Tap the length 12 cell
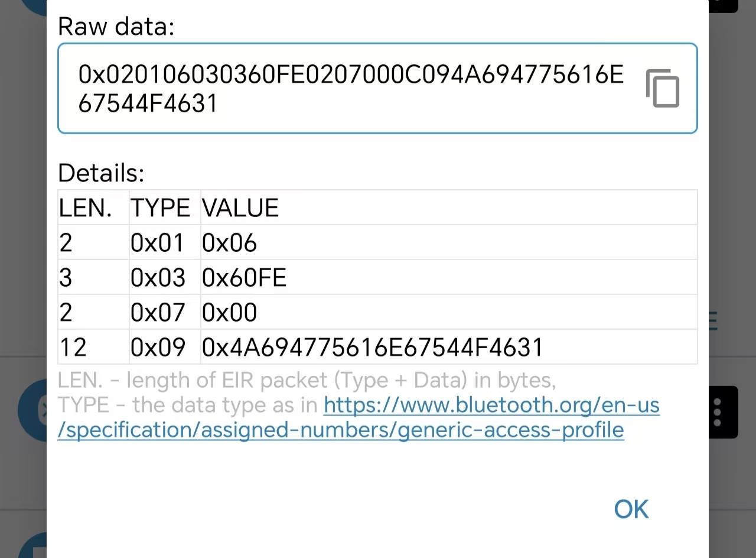The height and width of the screenshot is (558, 756). point(73,348)
